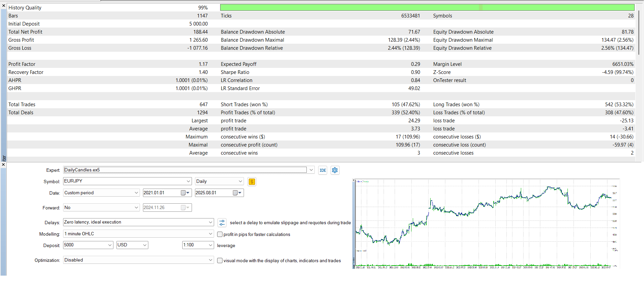Open the Date dropdown showing Custom period
The width and height of the screenshot is (644, 281).
coord(101,193)
